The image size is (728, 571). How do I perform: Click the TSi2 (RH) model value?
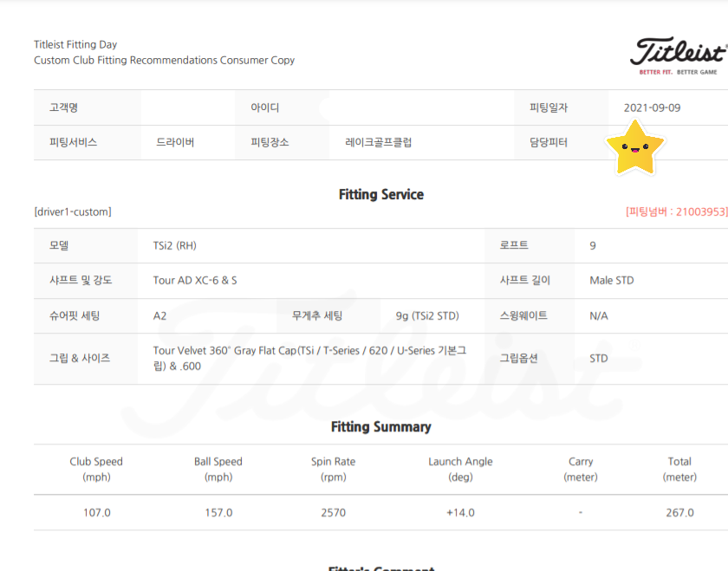(175, 246)
